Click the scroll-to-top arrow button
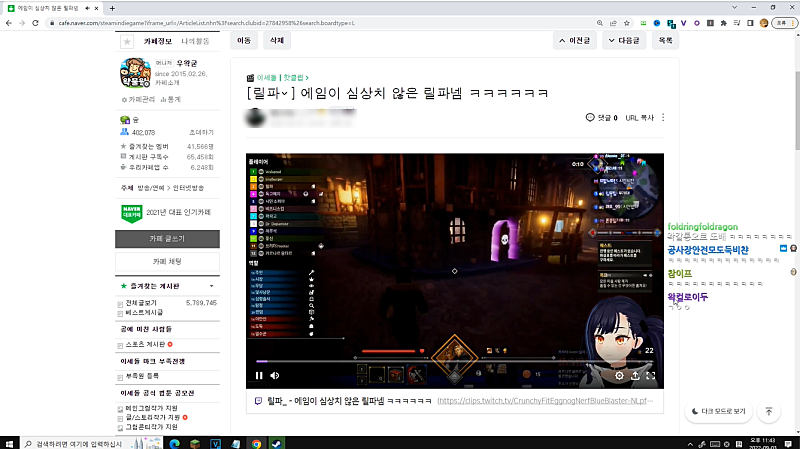The height and width of the screenshot is (449, 800). [x=769, y=411]
